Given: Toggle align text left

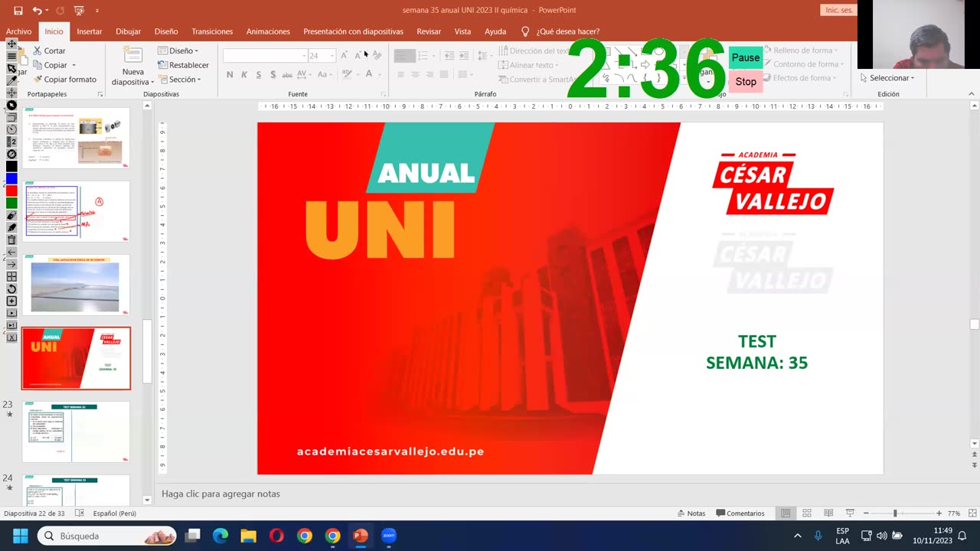Looking at the screenshot, I should (x=400, y=74).
